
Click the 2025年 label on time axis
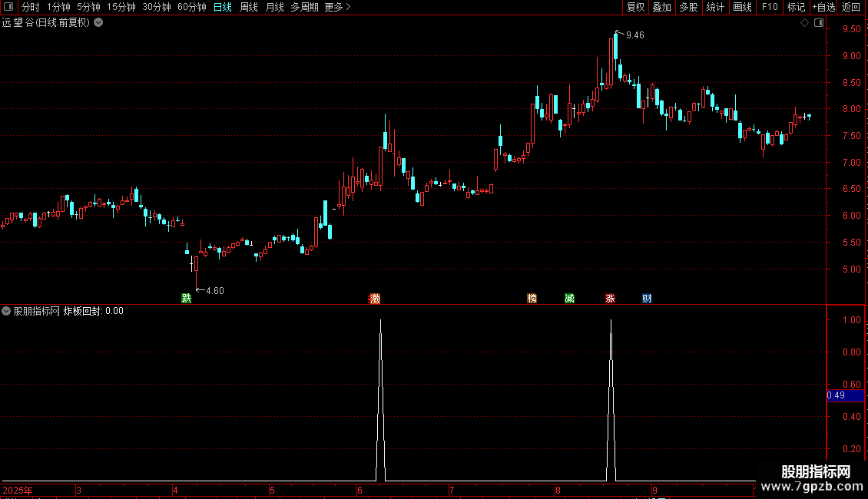[x=17, y=490]
